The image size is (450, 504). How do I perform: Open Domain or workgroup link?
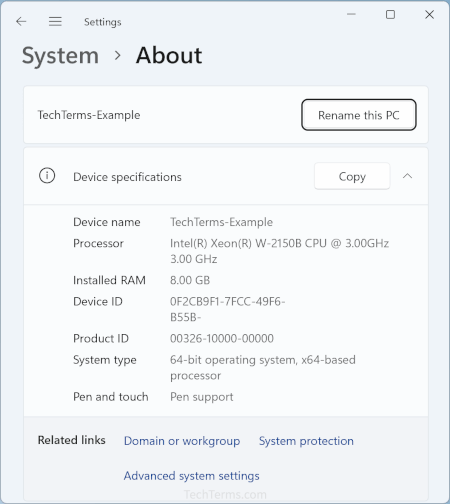[182, 441]
